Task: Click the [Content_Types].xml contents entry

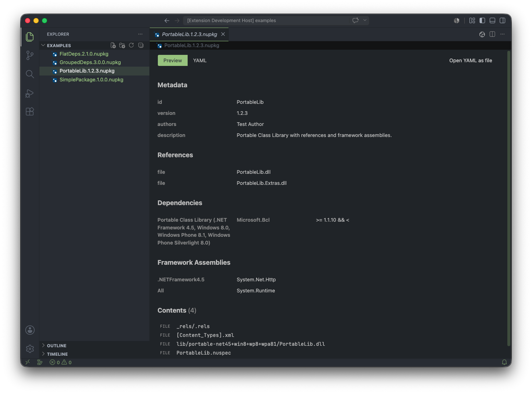Action: pos(205,335)
